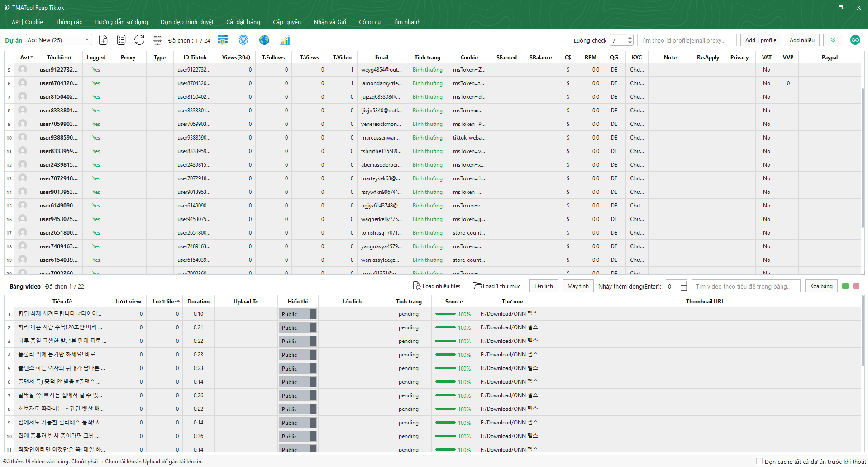868x467 pixels.
Task: Click the Lên lịch button
Action: tap(544, 286)
